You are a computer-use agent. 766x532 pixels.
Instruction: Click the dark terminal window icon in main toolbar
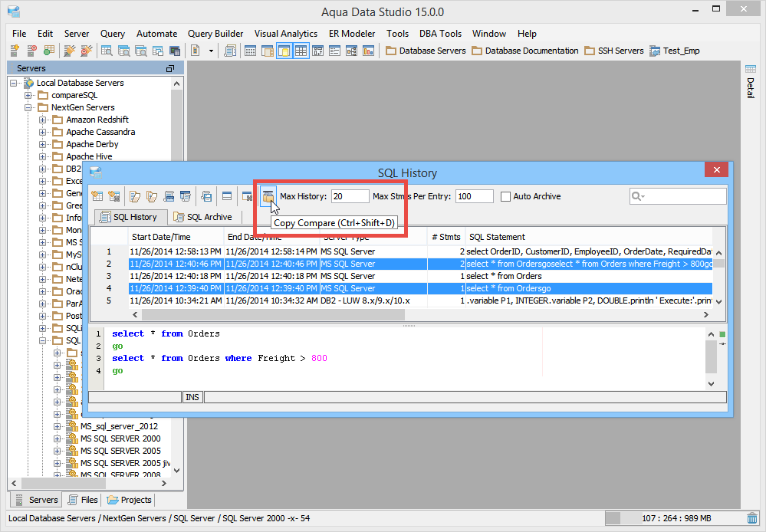coord(175,51)
